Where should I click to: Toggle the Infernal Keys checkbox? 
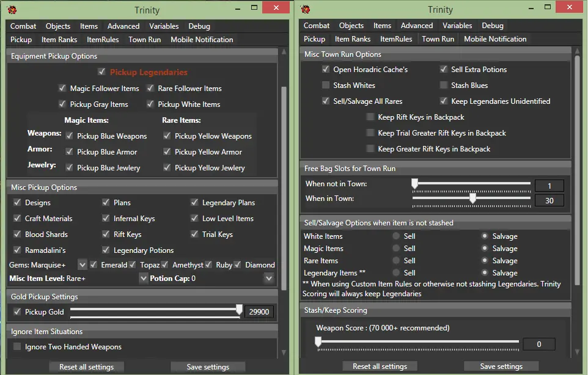pos(106,218)
